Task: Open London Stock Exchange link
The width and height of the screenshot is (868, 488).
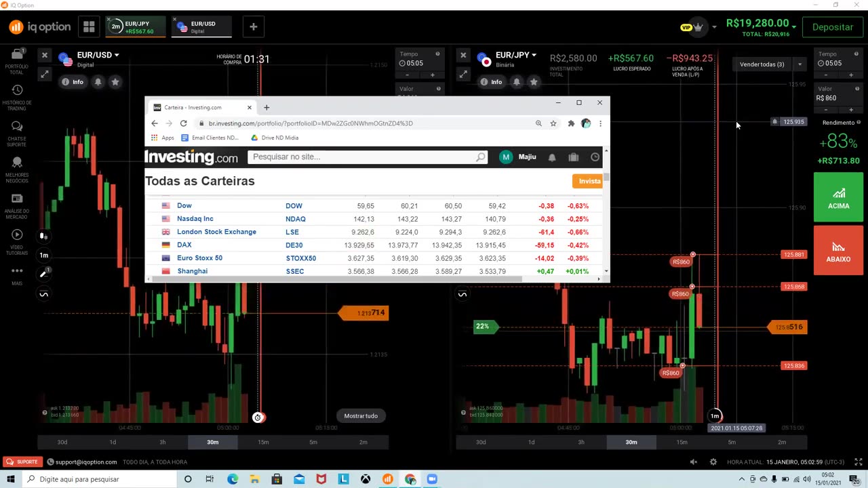Action: [216, 232]
